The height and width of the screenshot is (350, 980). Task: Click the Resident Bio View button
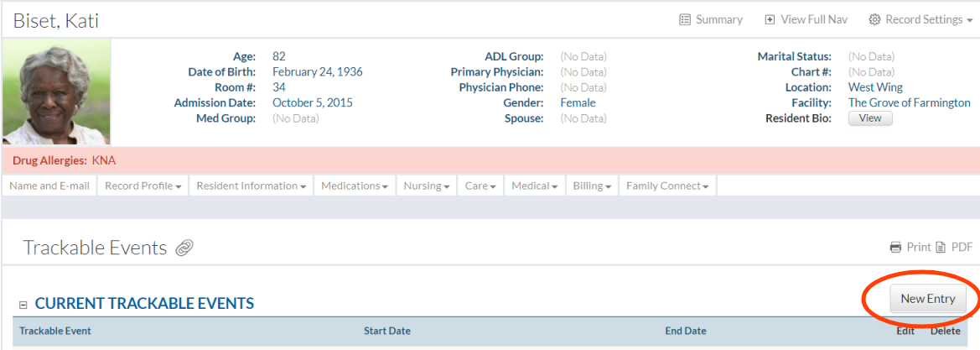(870, 118)
